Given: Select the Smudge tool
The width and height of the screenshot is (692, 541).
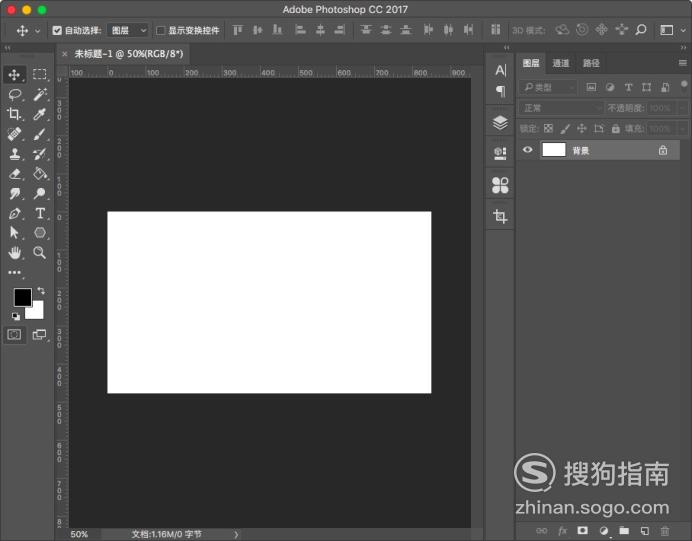Looking at the screenshot, I should click(x=15, y=193).
